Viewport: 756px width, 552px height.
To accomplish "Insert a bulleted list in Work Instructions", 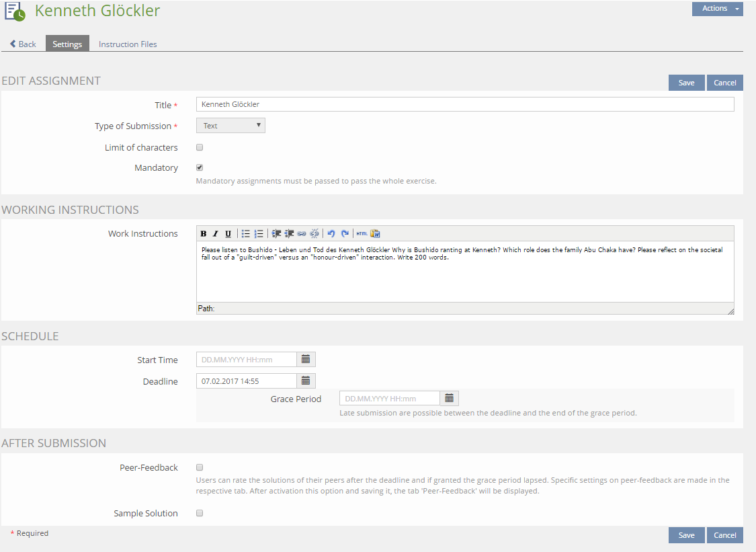I will (246, 234).
